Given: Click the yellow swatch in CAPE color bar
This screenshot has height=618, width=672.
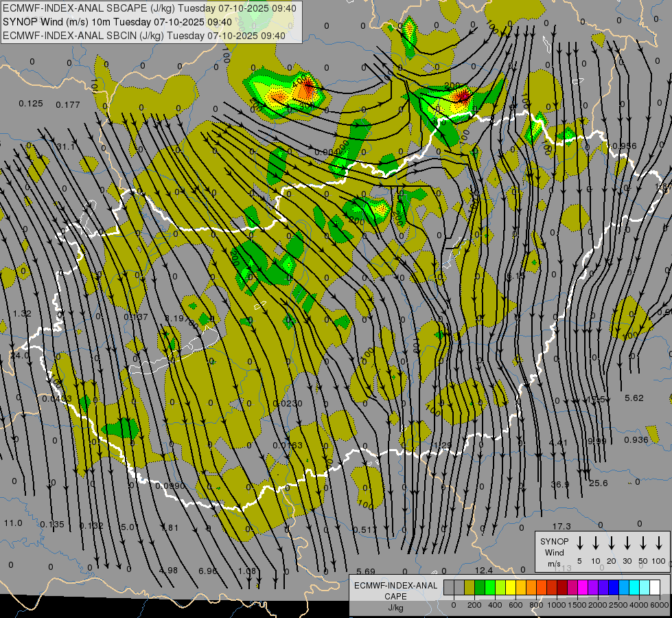Looking at the screenshot, I should tap(511, 587).
